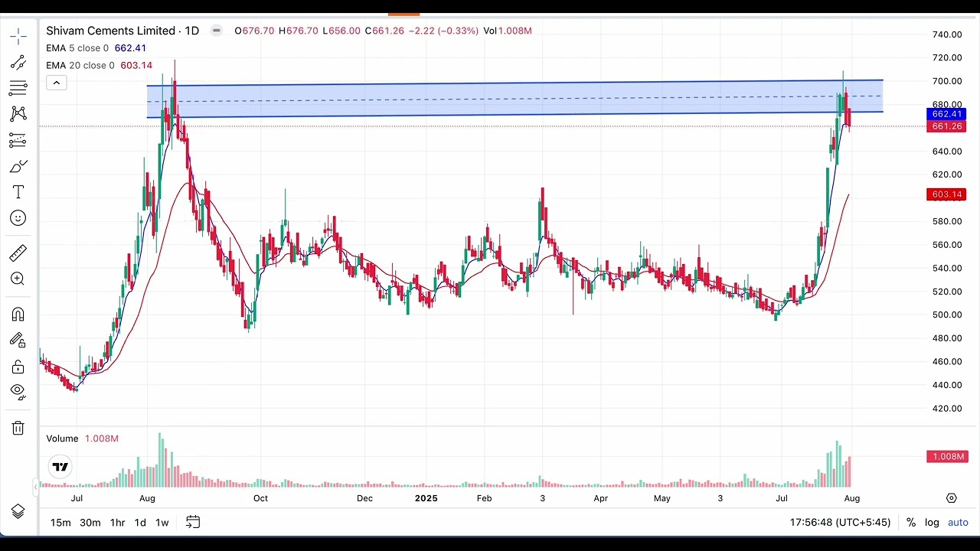Click the EMA 20 close indicator label
The height and width of the screenshot is (551, 980).
tap(80, 65)
